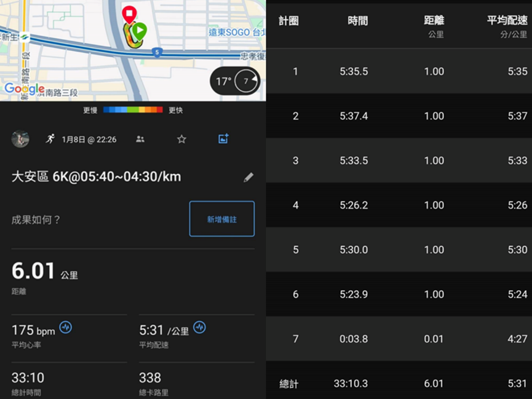Select the 平均配速 column header
532x399 pixels.
(507, 21)
